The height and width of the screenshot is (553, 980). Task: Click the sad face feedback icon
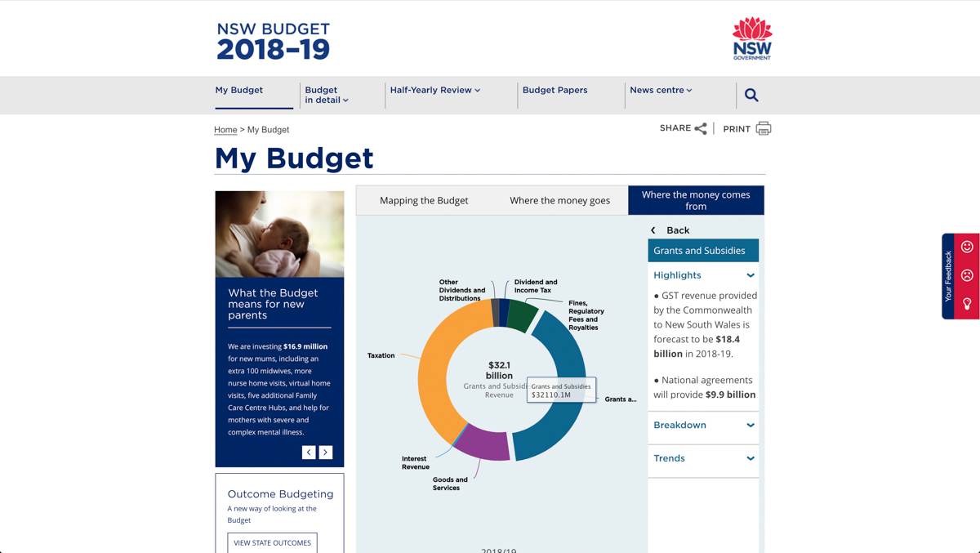click(967, 275)
